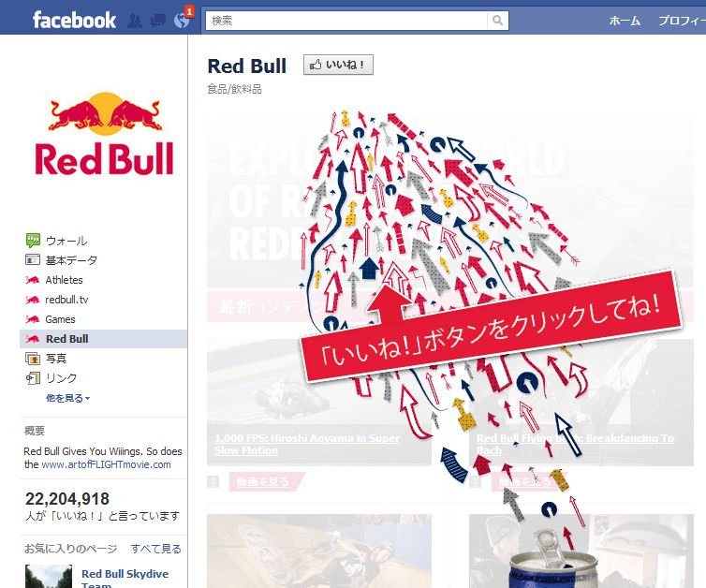706x588 pixels.
Task: Go to ホーム in the top bar
Action: tap(625, 21)
